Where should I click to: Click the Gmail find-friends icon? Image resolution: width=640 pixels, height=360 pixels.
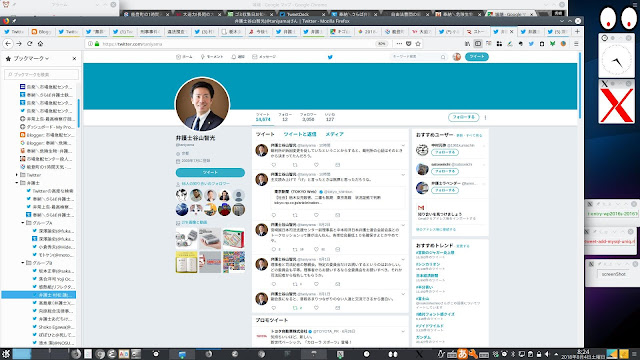coord(421,208)
